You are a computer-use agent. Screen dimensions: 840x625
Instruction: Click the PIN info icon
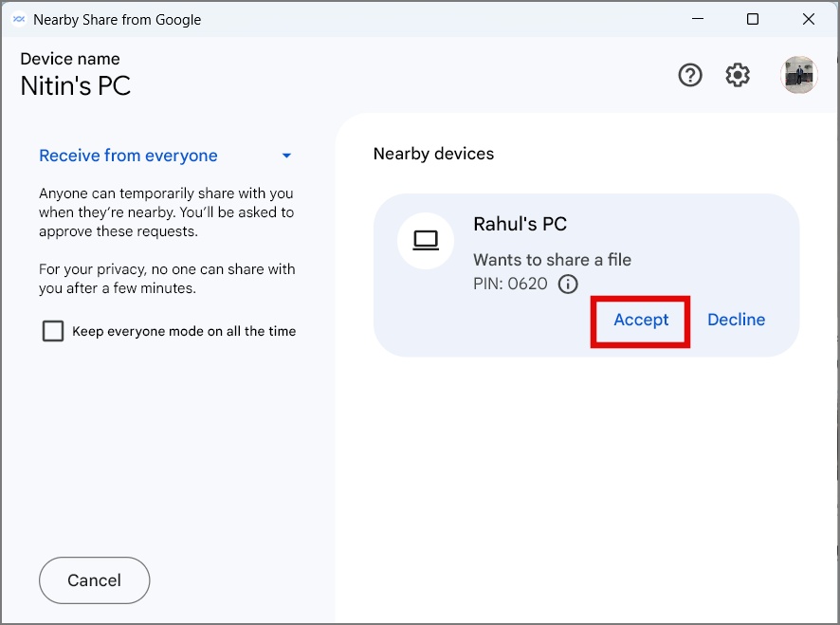(568, 285)
